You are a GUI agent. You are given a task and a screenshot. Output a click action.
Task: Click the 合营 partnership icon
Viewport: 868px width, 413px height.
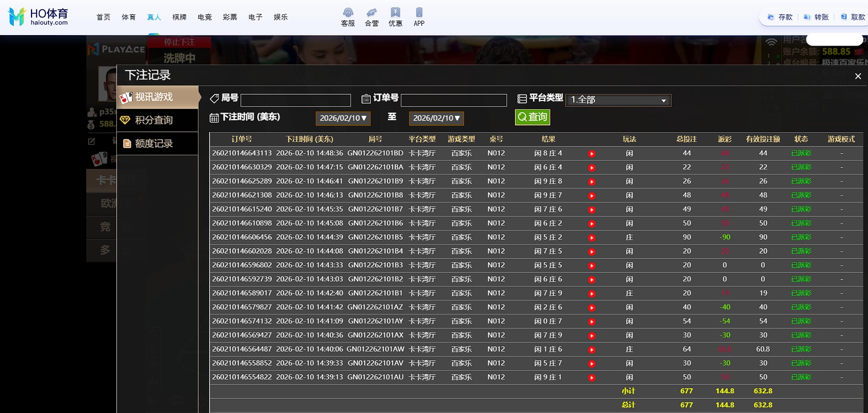pyautogui.click(x=372, y=17)
